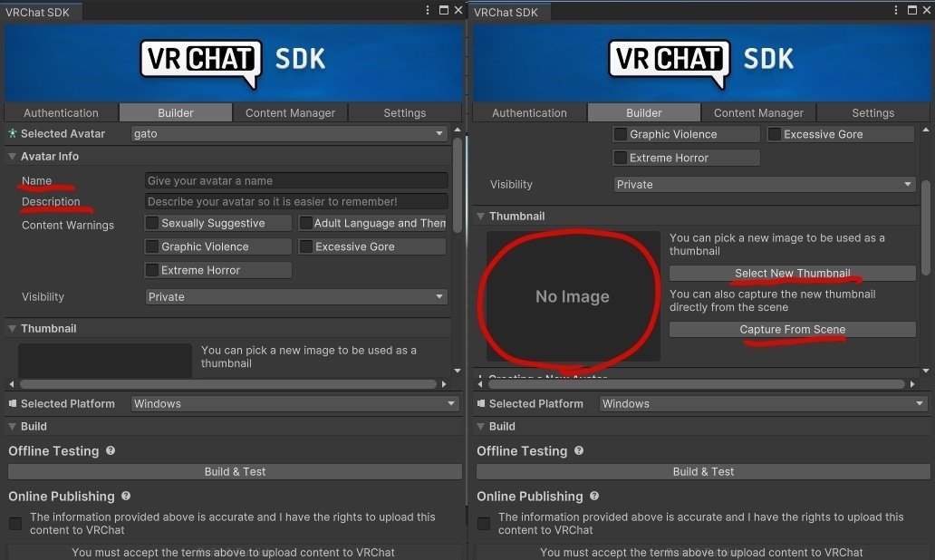This screenshot has width=935, height=560.
Task: Open Selected Platform dropdown in left window
Action: coord(294,404)
